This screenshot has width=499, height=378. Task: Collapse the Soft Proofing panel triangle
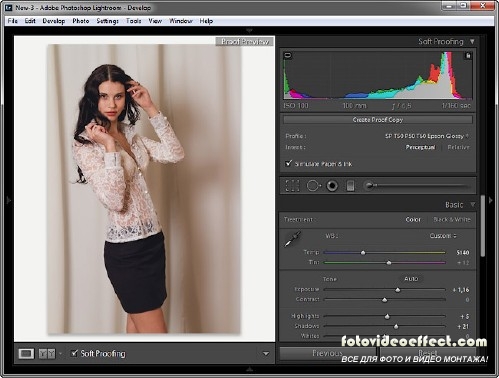(472, 41)
